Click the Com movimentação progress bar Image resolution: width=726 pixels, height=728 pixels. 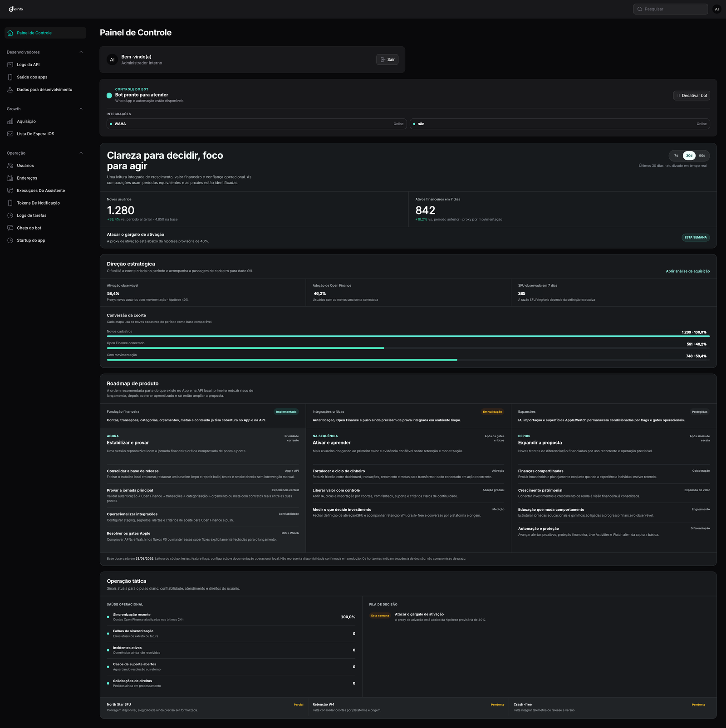click(x=408, y=360)
